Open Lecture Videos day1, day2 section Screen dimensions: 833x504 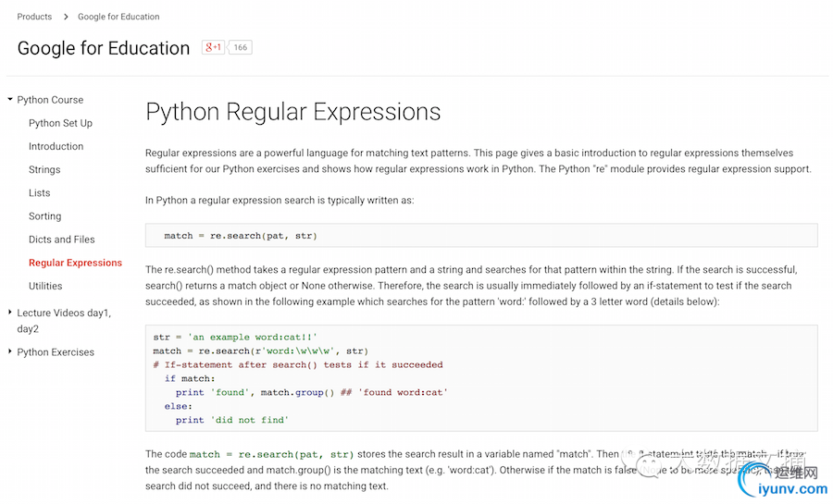tap(64, 321)
